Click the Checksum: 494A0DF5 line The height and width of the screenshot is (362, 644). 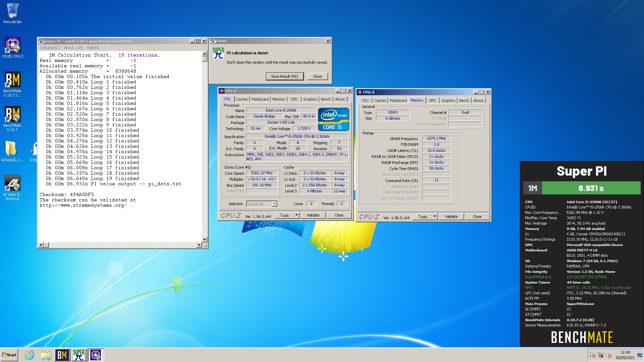pyautogui.click(x=67, y=194)
